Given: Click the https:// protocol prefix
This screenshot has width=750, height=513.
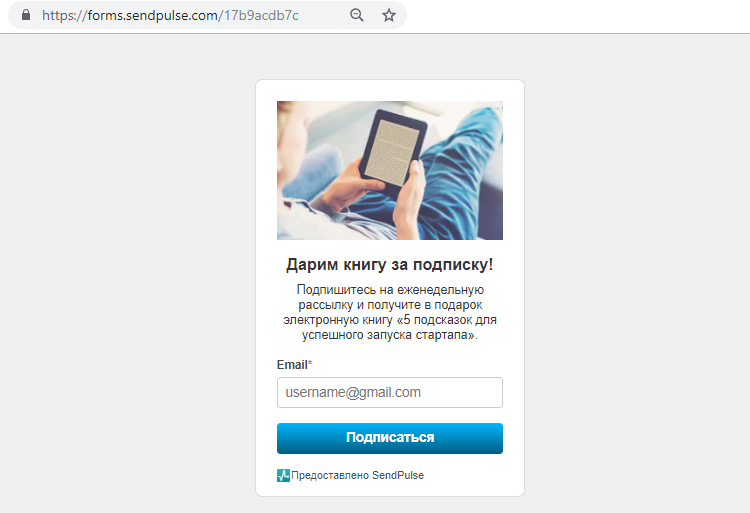Looking at the screenshot, I should click(64, 15).
